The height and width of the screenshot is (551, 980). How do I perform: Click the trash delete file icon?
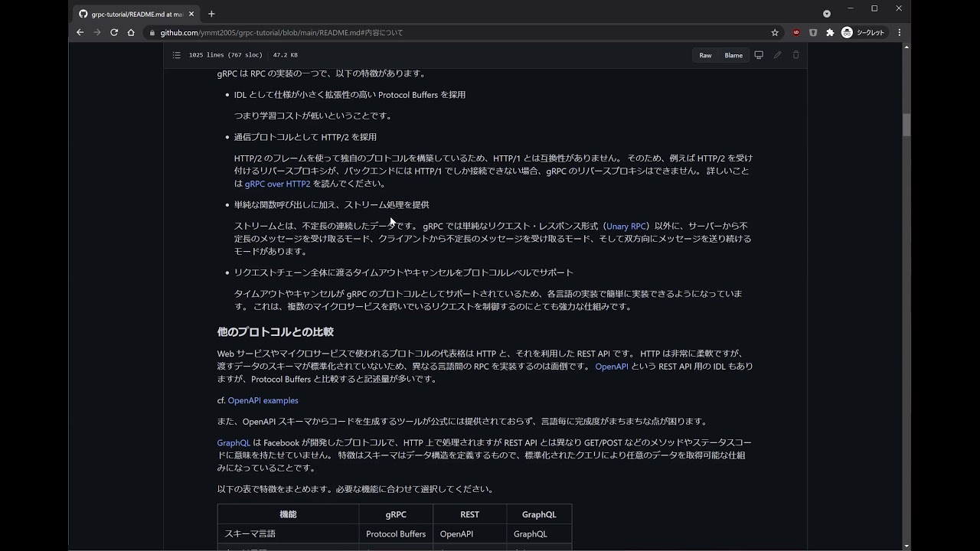coord(795,55)
